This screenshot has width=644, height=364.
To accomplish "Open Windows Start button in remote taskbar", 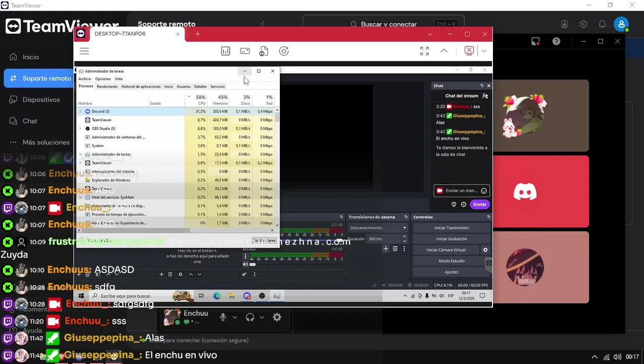I will [81, 296].
